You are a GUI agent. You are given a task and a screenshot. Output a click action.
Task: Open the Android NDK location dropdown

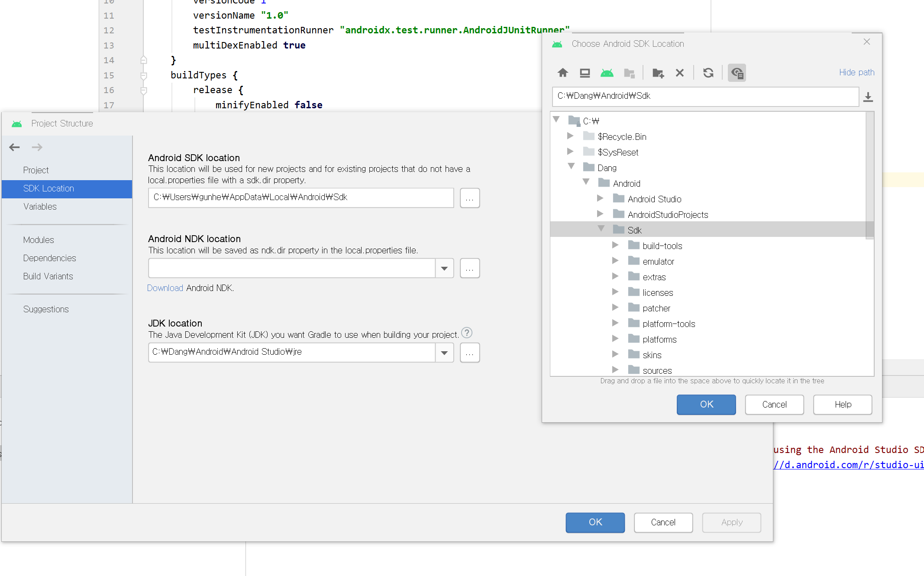[444, 269]
